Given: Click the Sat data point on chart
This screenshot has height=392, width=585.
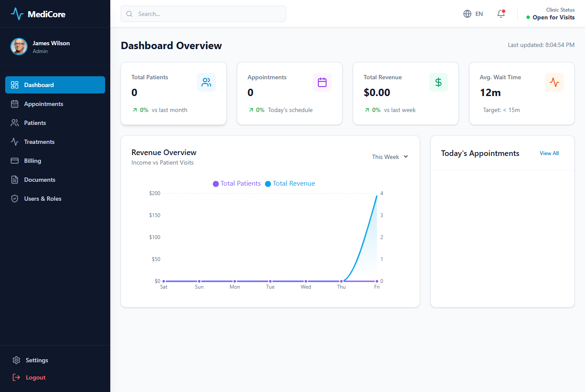Looking at the screenshot, I should point(164,281).
